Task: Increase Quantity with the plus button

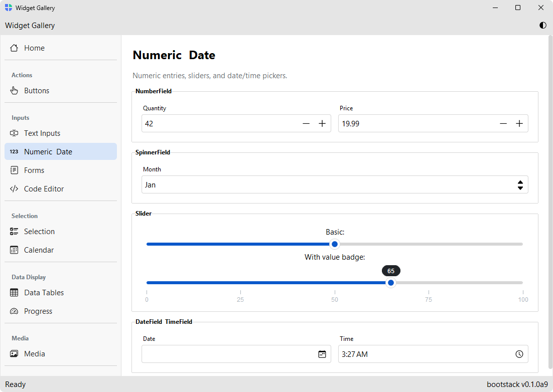Action: click(322, 124)
